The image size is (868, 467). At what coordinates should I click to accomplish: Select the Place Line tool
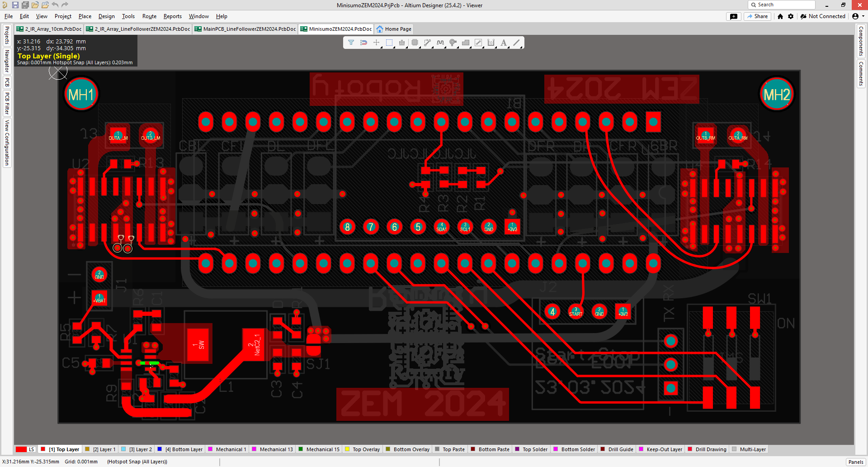pos(516,43)
